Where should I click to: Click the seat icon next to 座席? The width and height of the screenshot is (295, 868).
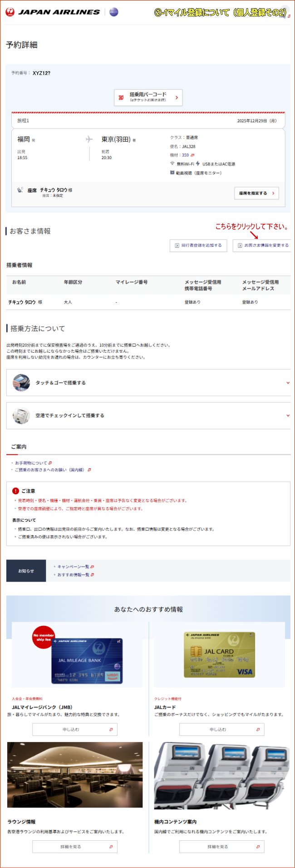[20, 190]
